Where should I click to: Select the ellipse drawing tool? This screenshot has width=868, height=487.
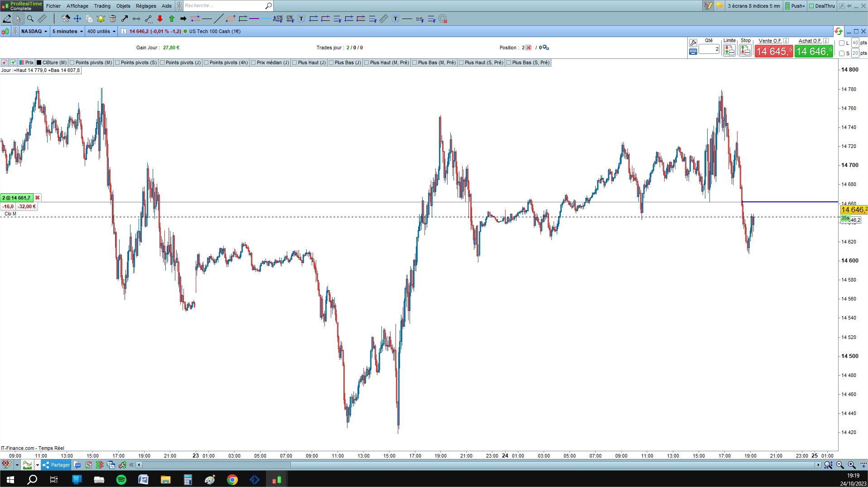(231, 19)
